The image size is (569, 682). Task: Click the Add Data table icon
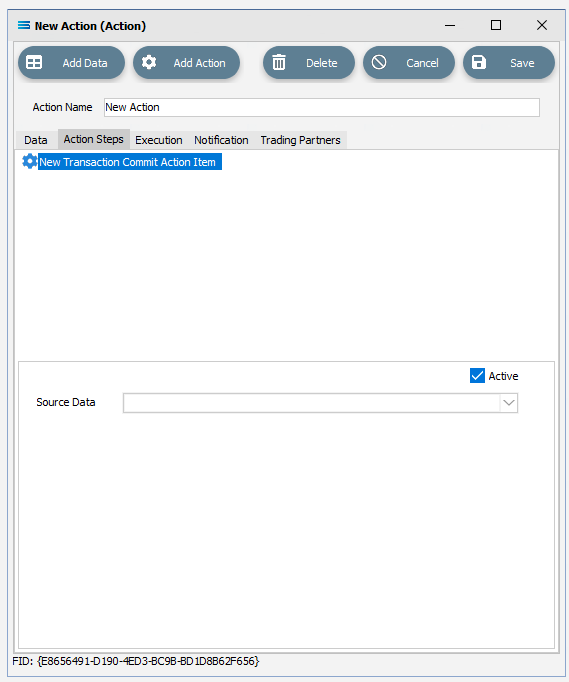point(34,63)
